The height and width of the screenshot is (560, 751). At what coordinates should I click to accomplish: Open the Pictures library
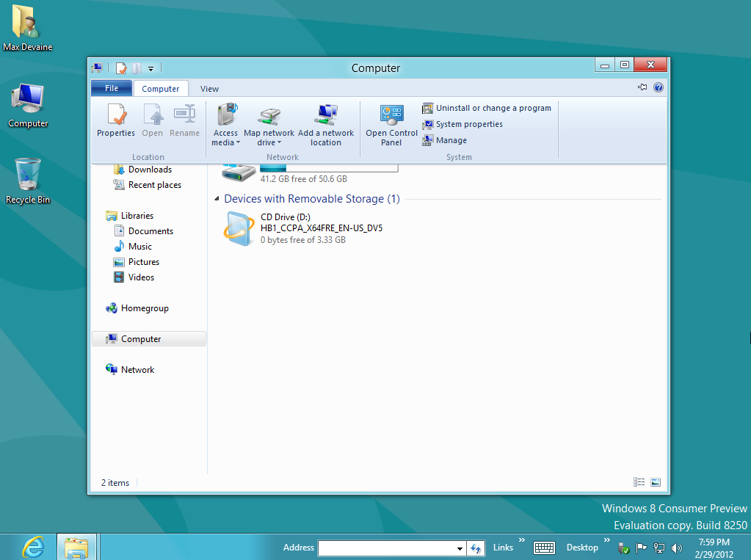[x=137, y=262]
